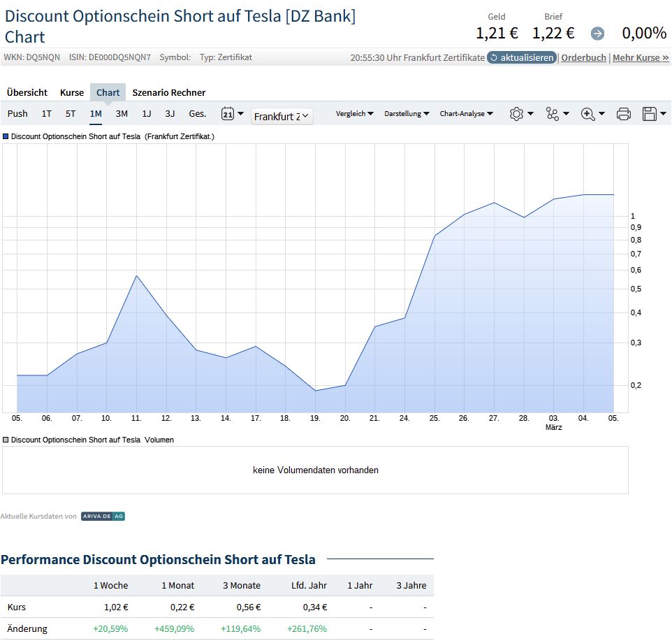
Task: Click the Typ: Zertifikat text
Action: pyautogui.click(x=226, y=57)
